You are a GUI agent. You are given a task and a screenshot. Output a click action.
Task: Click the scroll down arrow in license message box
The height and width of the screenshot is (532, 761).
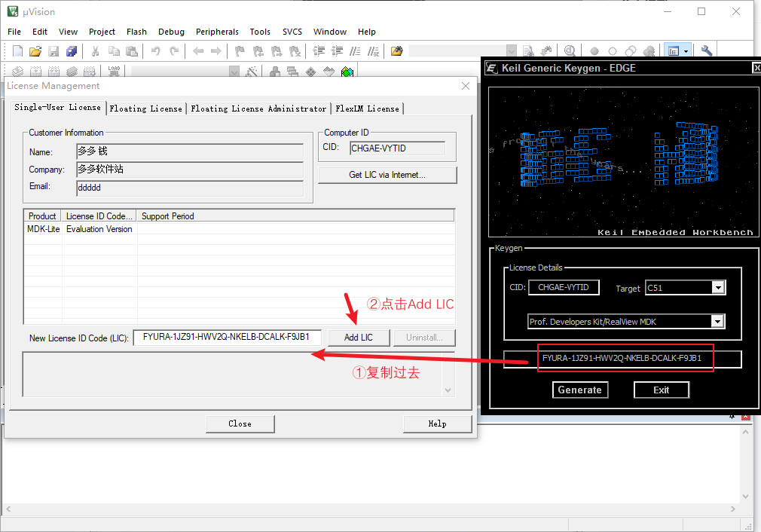(448, 390)
